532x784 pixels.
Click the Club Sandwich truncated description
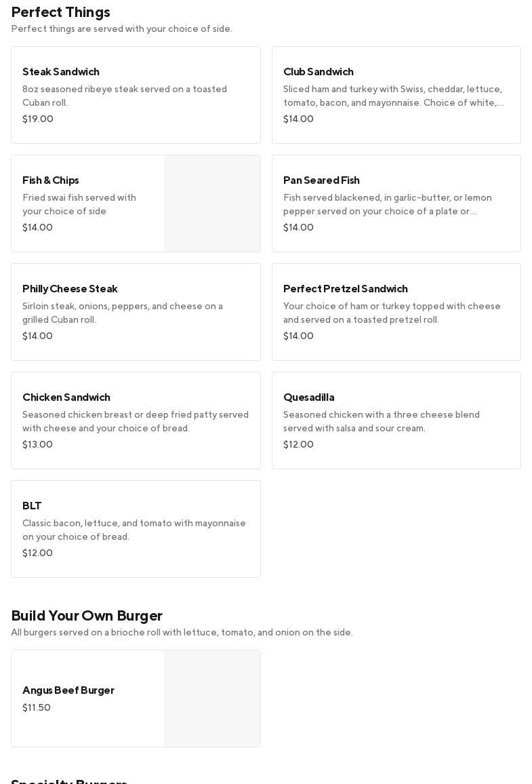pyautogui.click(x=393, y=96)
